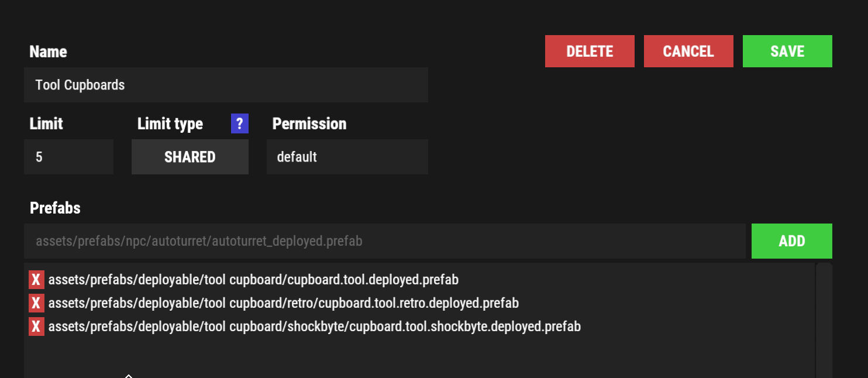This screenshot has height=378, width=868.
Task: Focus the Name field containing Tool Cupboards
Action: [226, 85]
